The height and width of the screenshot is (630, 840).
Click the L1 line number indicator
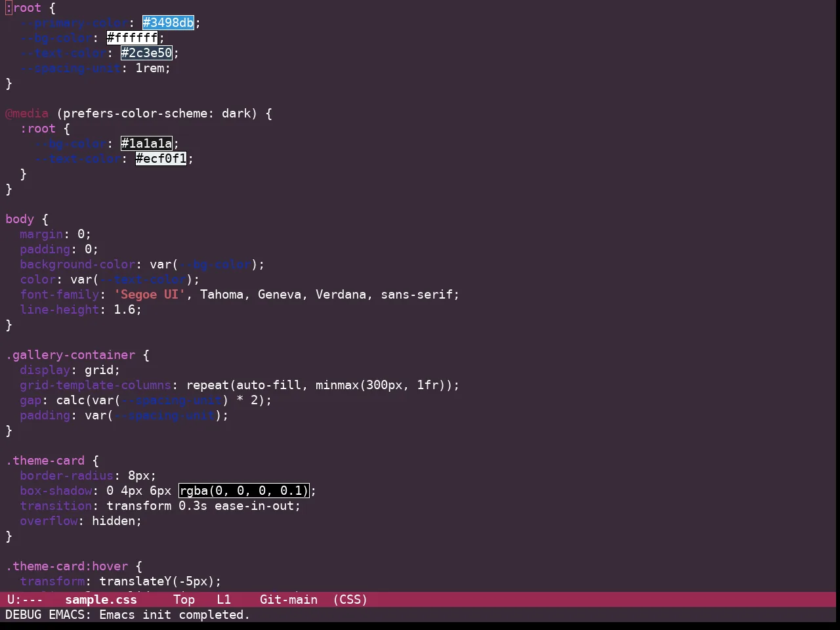coord(224,600)
